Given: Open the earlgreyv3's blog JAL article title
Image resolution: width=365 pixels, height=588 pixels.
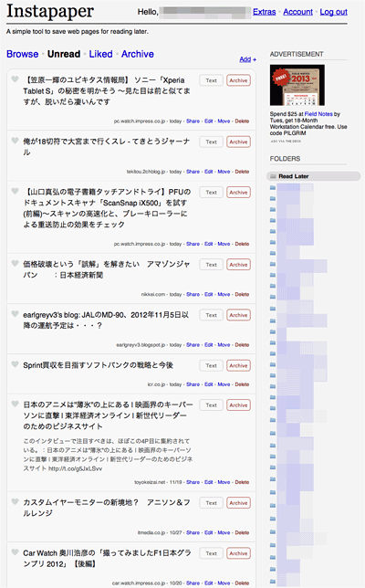Looking at the screenshot, I should tap(106, 320).
